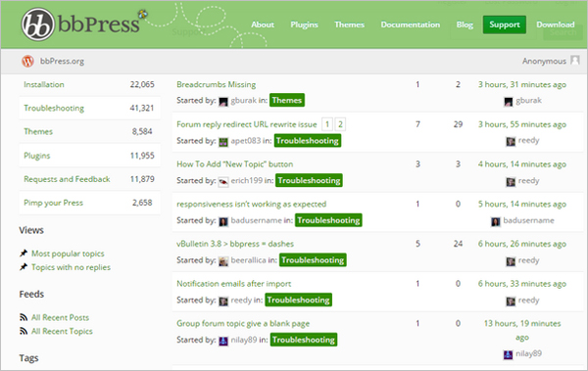Click Troubleshooting tag under apet083's topic
This screenshot has height=371, width=588.
click(x=308, y=141)
